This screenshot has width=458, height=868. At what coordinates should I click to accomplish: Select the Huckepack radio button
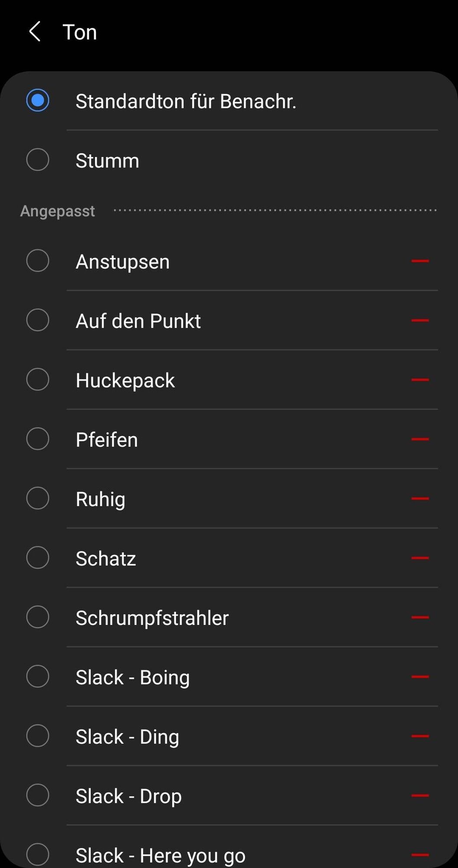point(38,380)
